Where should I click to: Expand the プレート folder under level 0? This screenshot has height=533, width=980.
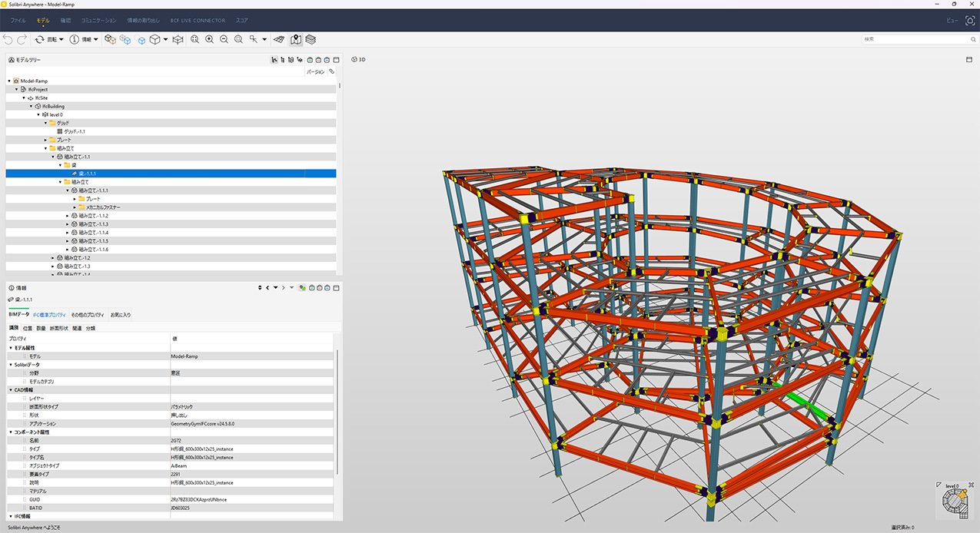click(x=46, y=140)
